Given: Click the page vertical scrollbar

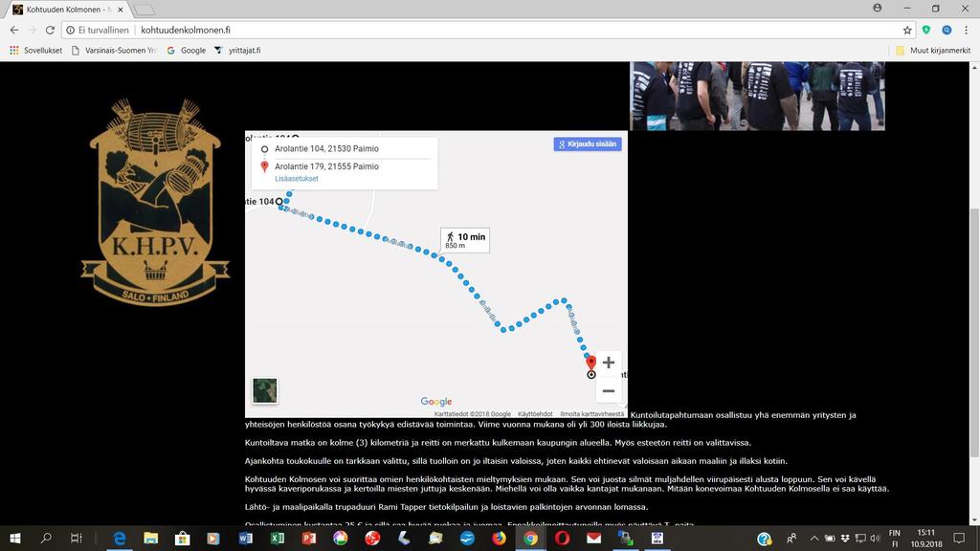Looking at the screenshot, I should point(973,332).
